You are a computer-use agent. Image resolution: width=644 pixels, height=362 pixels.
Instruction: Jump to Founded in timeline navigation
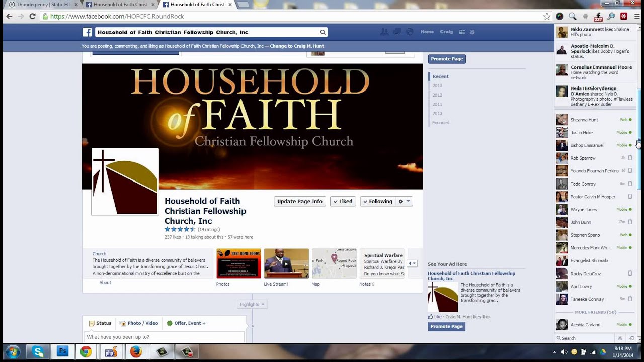(441, 123)
